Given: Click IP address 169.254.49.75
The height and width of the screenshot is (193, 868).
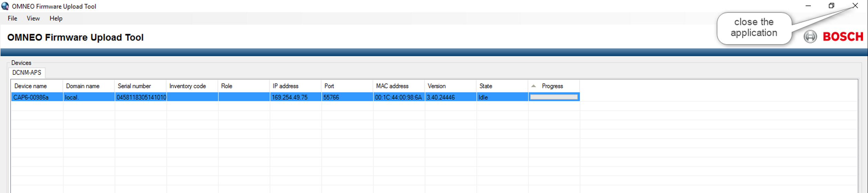Looking at the screenshot, I should [x=296, y=97].
